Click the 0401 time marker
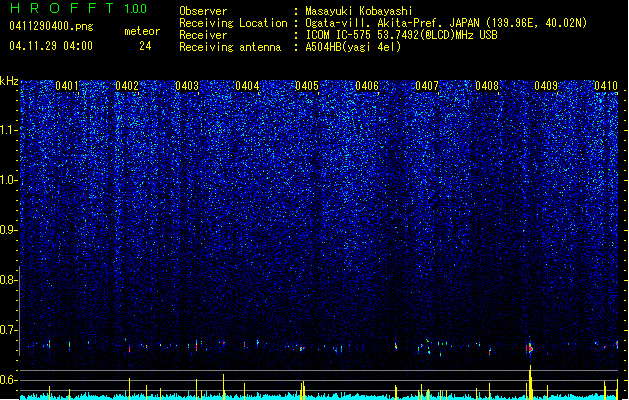The height and width of the screenshot is (400, 629). pyautogui.click(x=67, y=86)
